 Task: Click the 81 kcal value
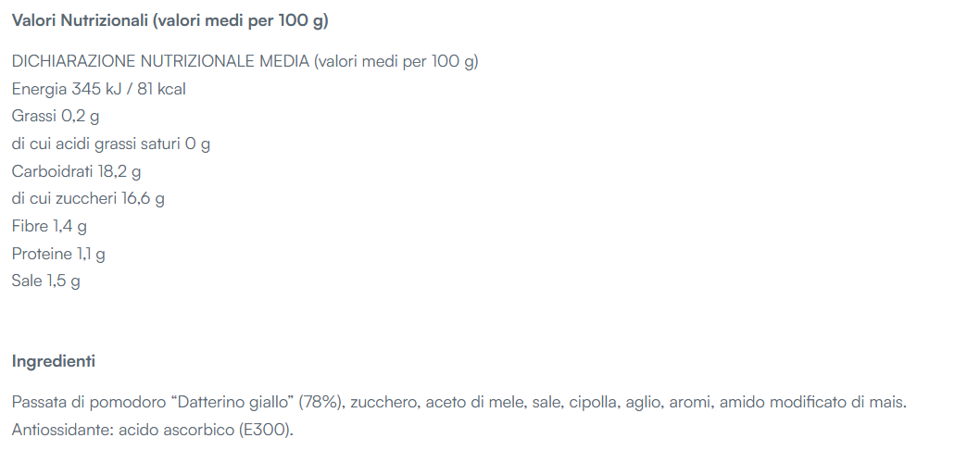coord(162,90)
